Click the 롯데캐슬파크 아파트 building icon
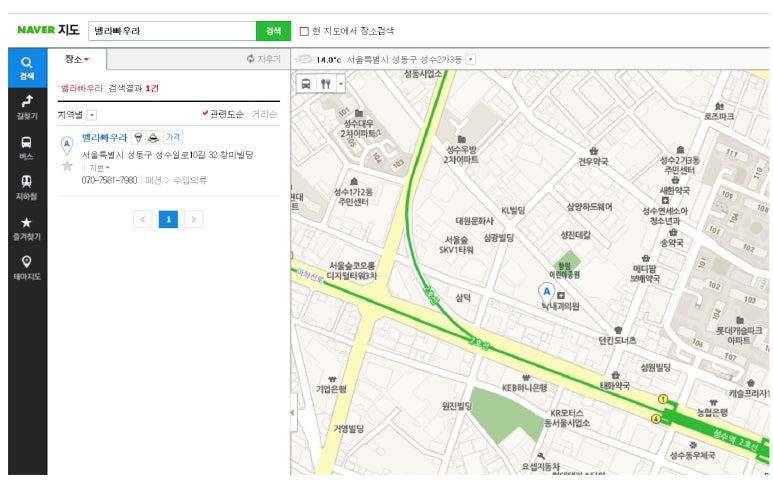The image size is (773, 483). [739, 320]
